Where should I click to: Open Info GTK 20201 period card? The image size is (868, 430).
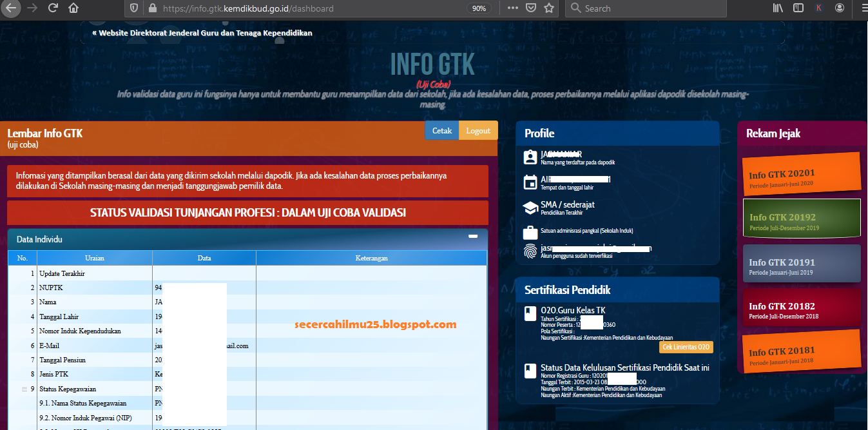[x=802, y=175]
